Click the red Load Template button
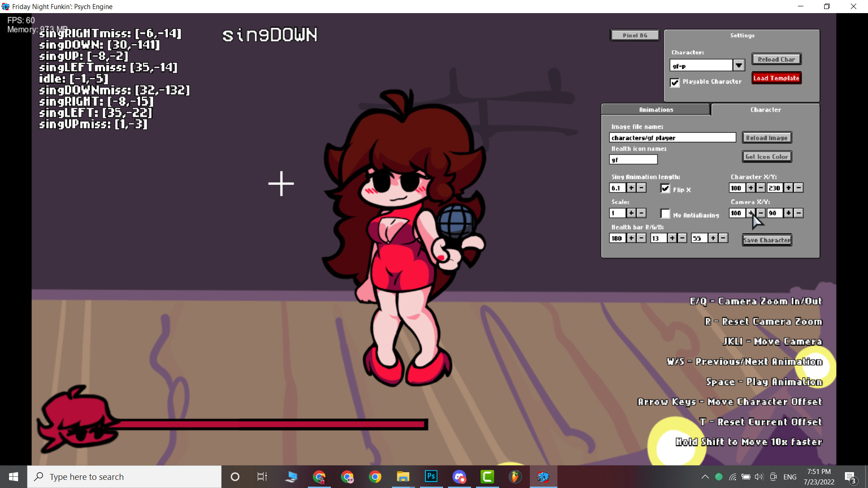 (776, 78)
